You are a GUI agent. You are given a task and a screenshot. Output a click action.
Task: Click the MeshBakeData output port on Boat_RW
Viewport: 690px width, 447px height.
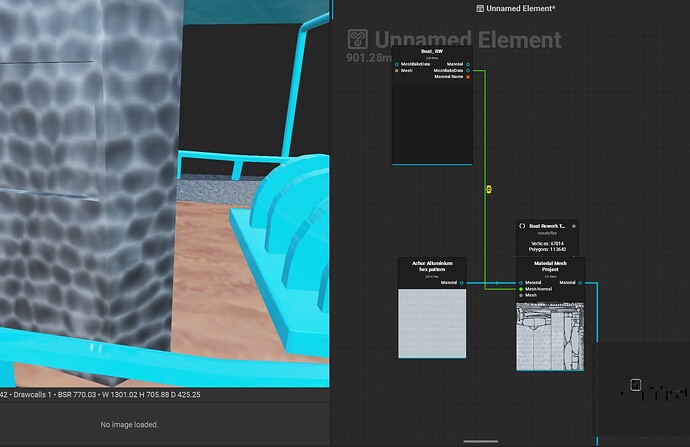(x=467, y=71)
